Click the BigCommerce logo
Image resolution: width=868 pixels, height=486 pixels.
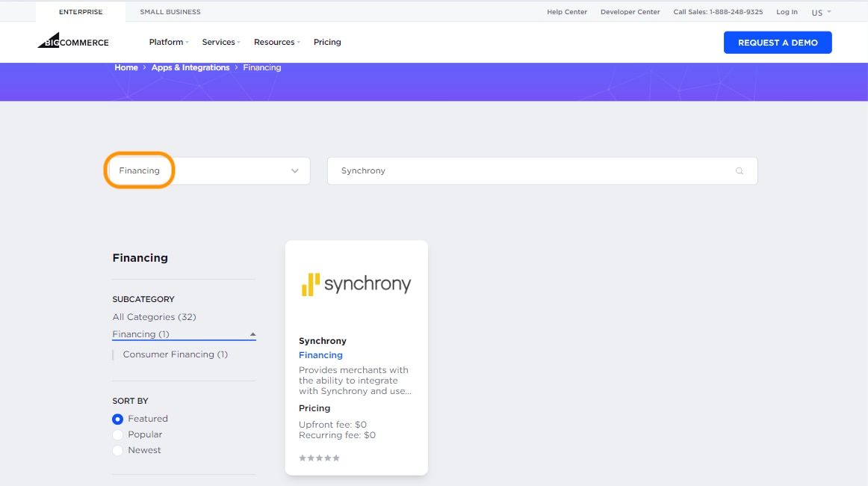coord(73,41)
